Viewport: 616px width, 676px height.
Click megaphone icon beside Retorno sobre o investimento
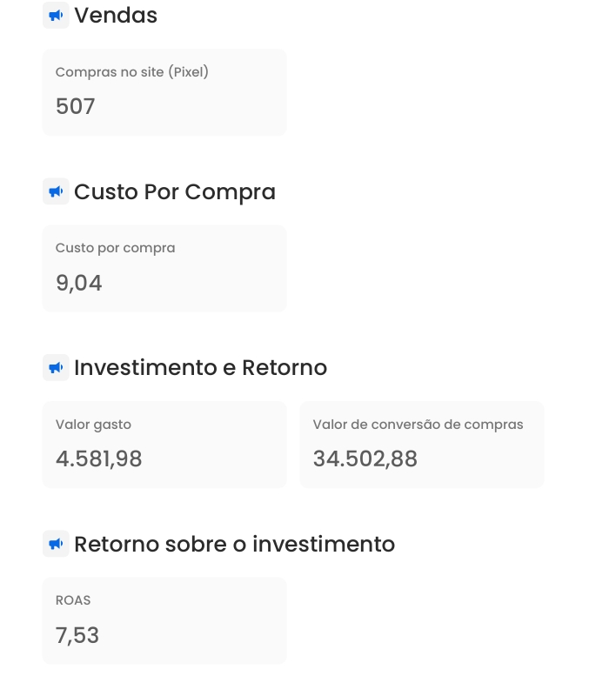click(x=56, y=544)
